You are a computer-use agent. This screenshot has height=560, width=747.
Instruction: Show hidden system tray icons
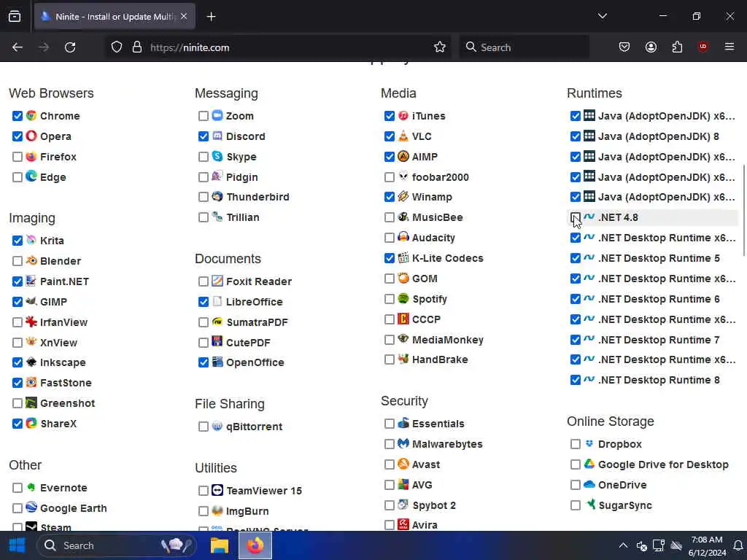pos(623,545)
